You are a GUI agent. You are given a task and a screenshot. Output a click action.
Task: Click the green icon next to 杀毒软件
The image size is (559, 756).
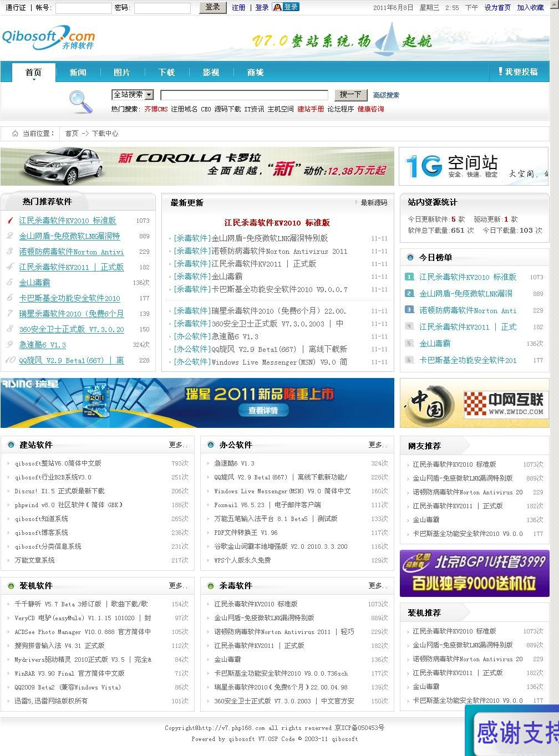click(211, 586)
